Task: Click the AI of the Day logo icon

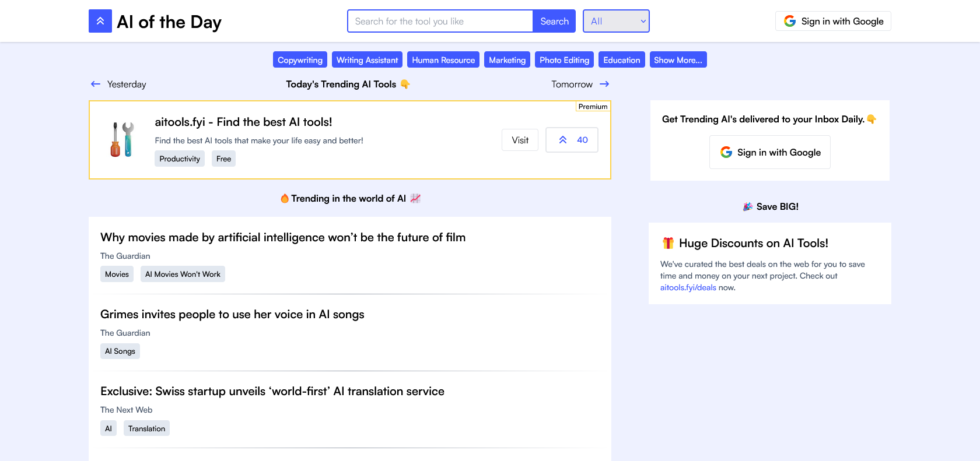Action: [100, 21]
